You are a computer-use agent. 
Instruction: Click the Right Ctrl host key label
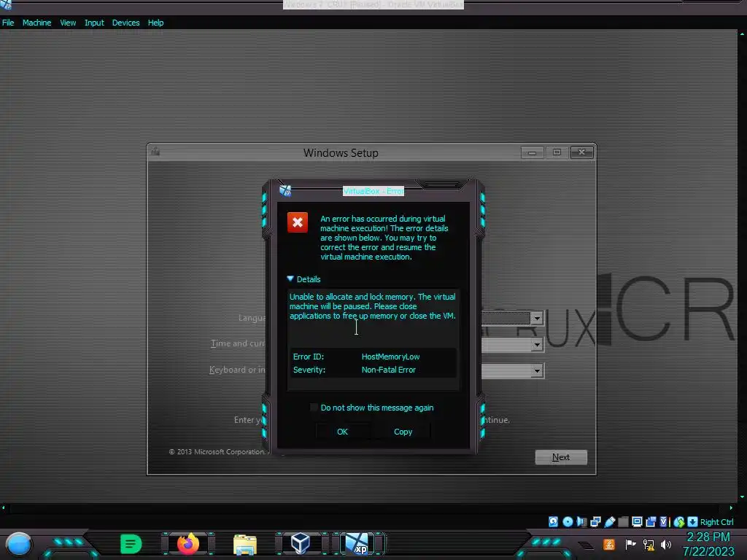pos(716,522)
